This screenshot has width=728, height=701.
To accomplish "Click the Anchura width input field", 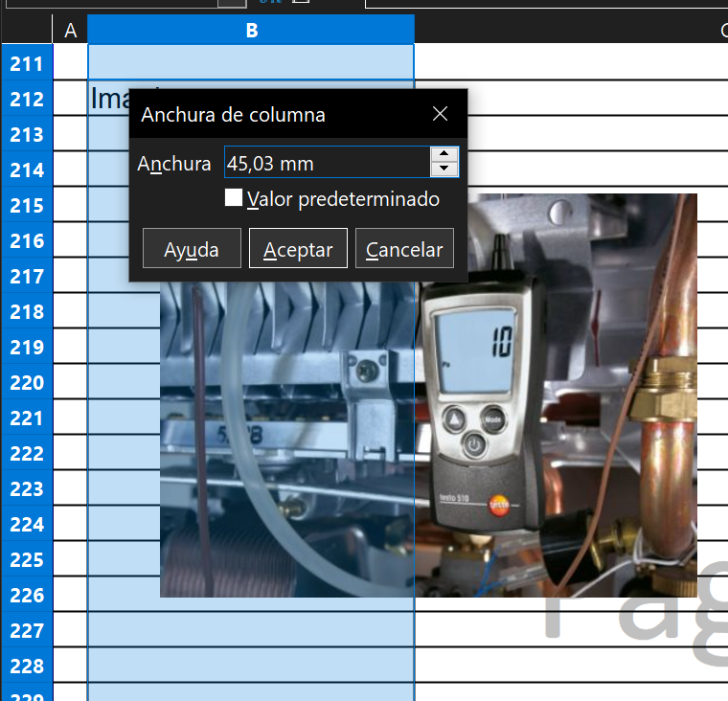I will click(x=326, y=163).
